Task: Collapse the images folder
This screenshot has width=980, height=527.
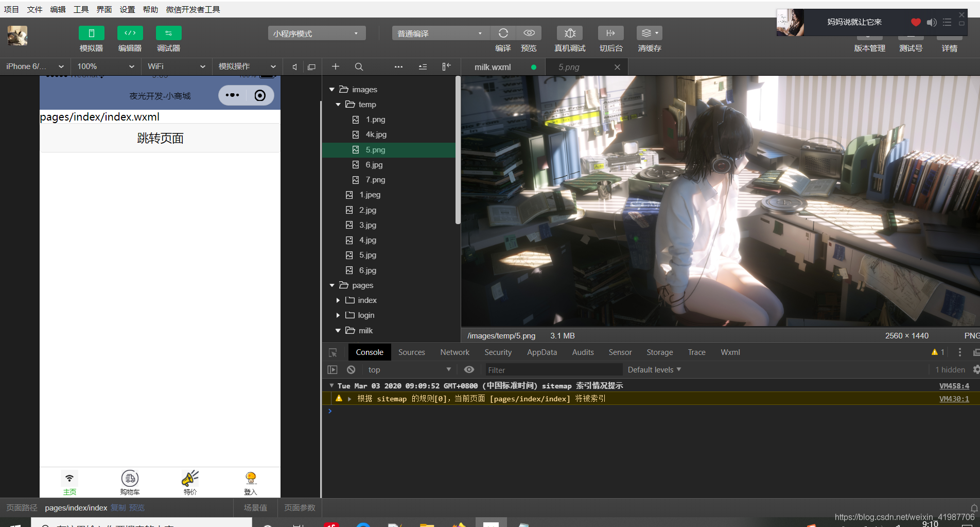Action: pyautogui.click(x=332, y=90)
